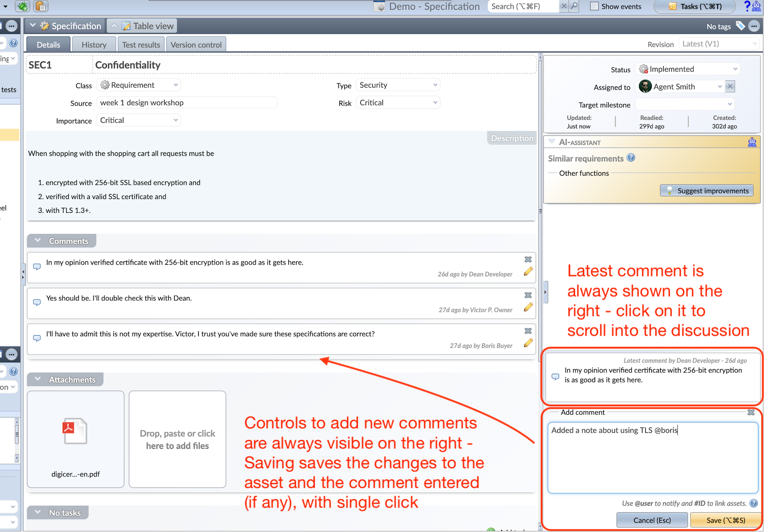Open the Version control tab
This screenshot has height=532, width=764.
(x=196, y=45)
